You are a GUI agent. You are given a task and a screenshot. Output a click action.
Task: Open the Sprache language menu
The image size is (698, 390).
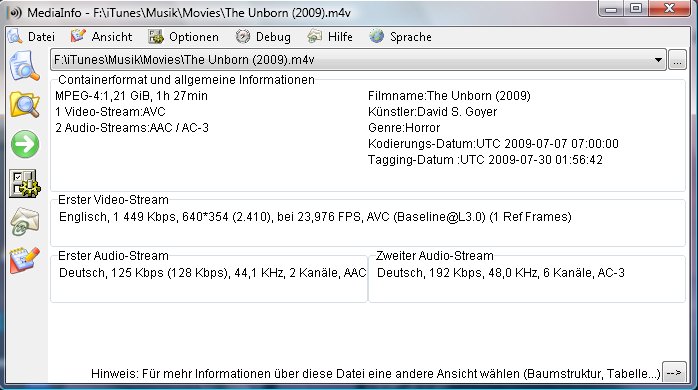point(411,37)
